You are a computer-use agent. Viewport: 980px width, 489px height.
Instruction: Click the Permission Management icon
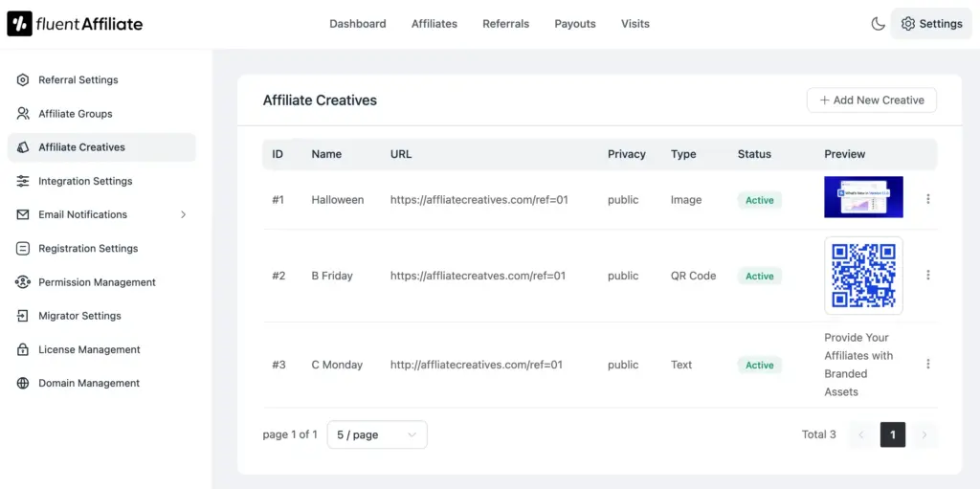click(x=23, y=282)
